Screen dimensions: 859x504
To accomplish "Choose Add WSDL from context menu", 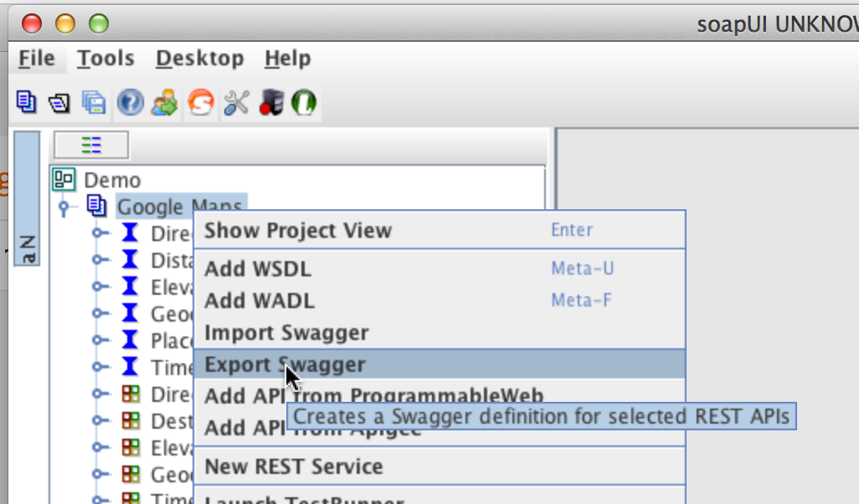I will tap(440, 269).
